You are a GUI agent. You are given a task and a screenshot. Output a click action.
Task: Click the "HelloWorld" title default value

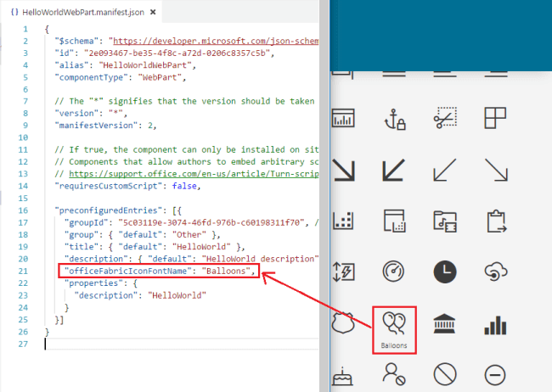201,247
